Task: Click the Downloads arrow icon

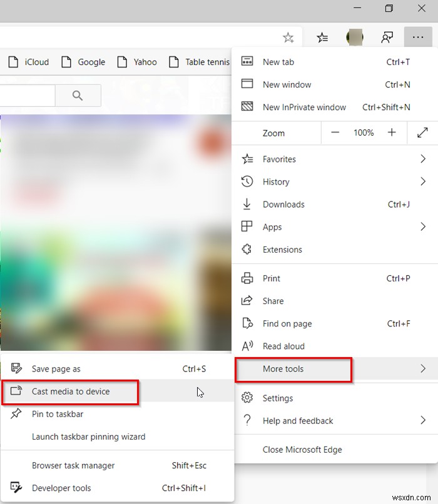Action: click(247, 204)
